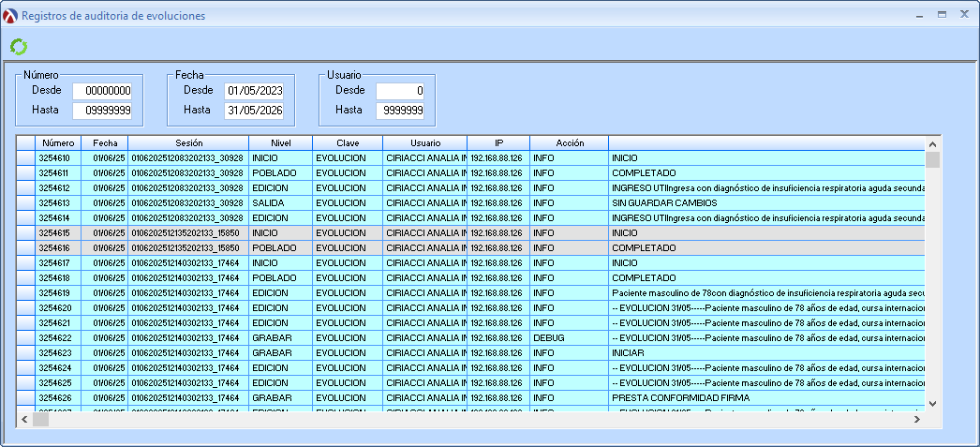980x447 pixels.
Task: Select record number 3254617
Action: [470, 263]
